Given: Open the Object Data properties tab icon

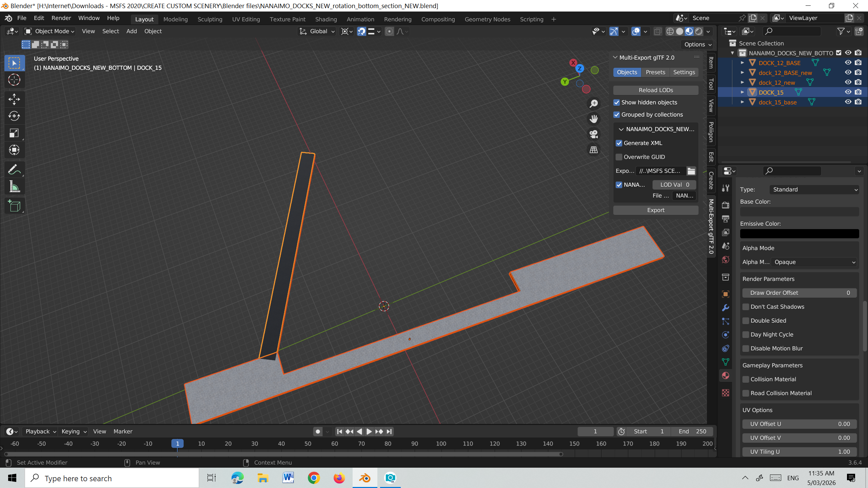Looking at the screenshot, I should (x=726, y=362).
